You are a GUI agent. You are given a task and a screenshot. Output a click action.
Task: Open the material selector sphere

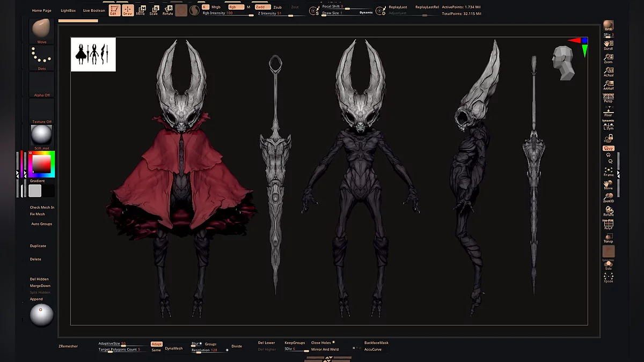(41, 136)
